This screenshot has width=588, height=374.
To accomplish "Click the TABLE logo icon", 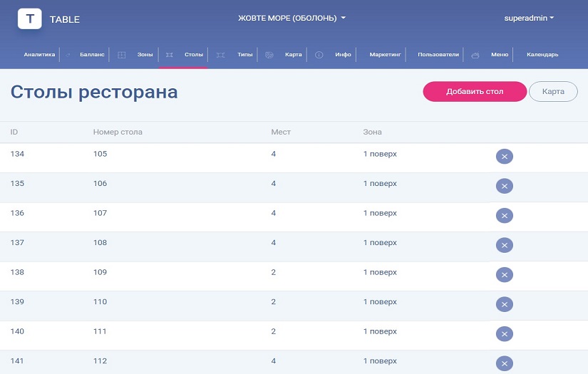I will pyautogui.click(x=30, y=19).
